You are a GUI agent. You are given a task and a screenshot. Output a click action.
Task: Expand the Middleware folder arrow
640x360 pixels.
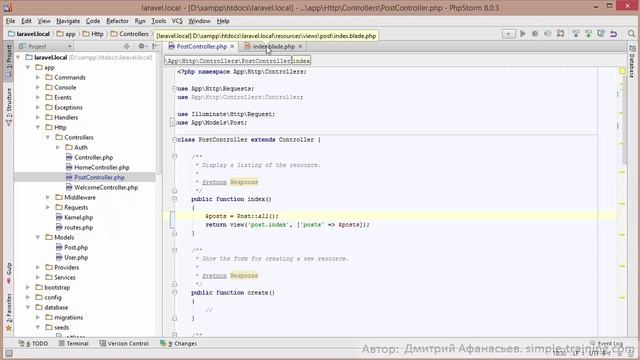click(x=48, y=197)
